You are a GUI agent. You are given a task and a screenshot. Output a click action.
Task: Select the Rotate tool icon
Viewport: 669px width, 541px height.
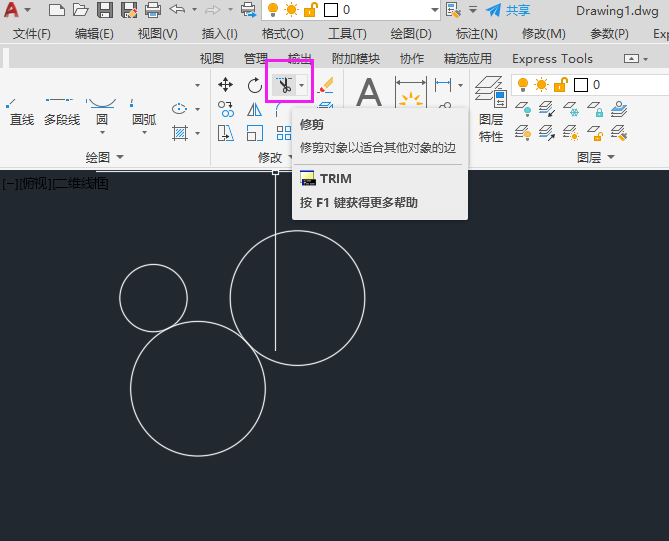pyautogui.click(x=255, y=85)
